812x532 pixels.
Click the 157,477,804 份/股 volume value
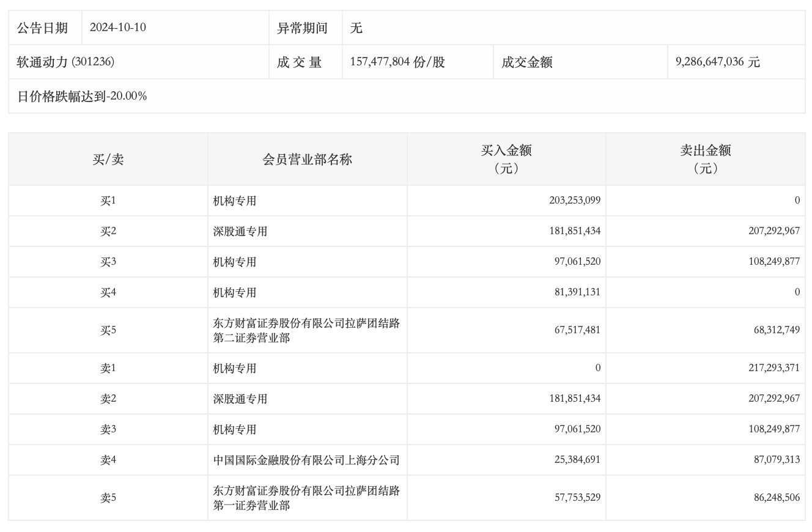397,62
